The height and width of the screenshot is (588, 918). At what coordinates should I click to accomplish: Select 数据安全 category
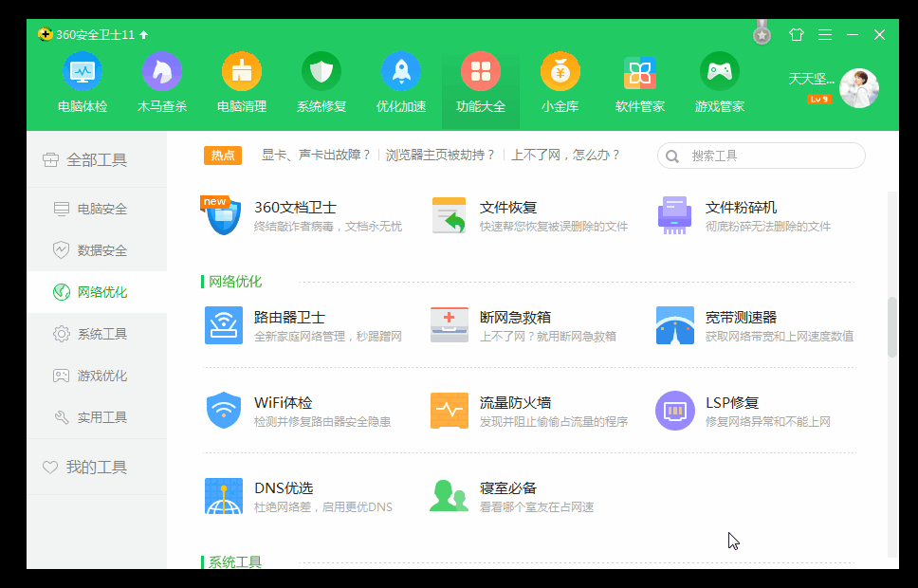(97, 250)
